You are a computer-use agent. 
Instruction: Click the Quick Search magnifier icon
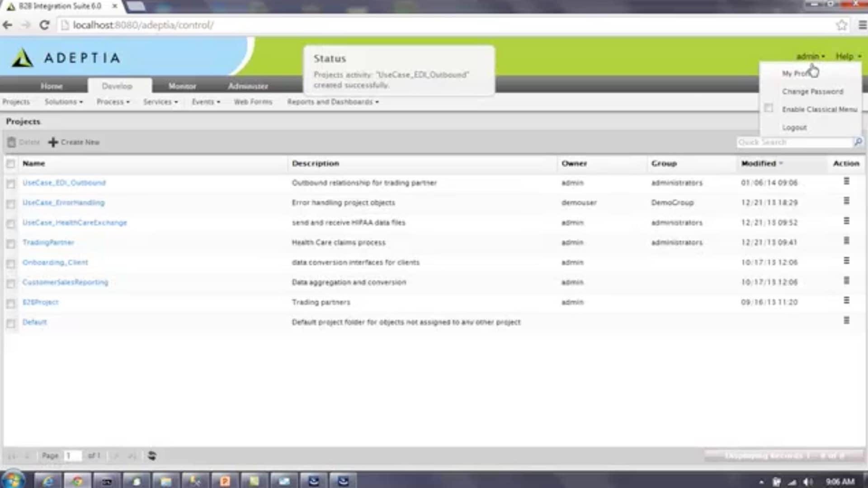tap(858, 142)
